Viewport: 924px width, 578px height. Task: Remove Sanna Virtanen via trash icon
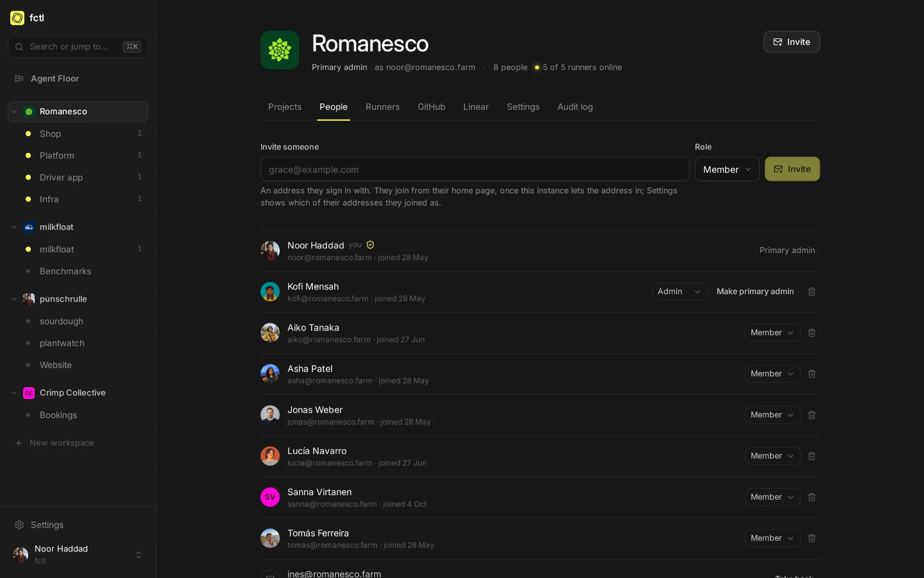click(811, 497)
